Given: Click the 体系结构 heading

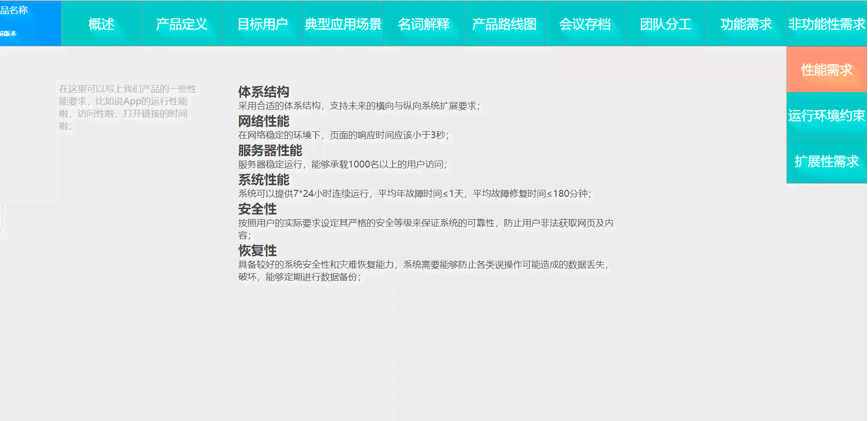Looking at the screenshot, I should coord(264,92).
